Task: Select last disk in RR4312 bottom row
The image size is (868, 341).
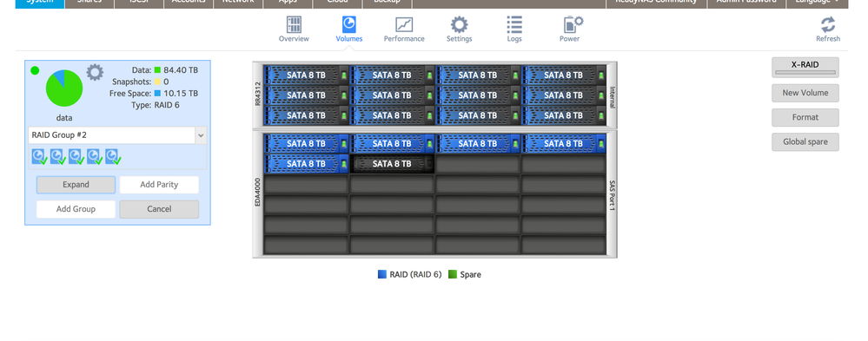Action: click(x=564, y=115)
